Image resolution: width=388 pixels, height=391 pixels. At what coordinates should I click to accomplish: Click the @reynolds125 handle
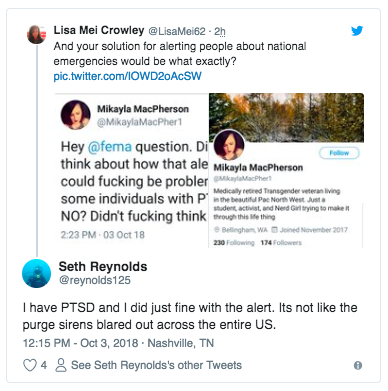click(x=95, y=280)
